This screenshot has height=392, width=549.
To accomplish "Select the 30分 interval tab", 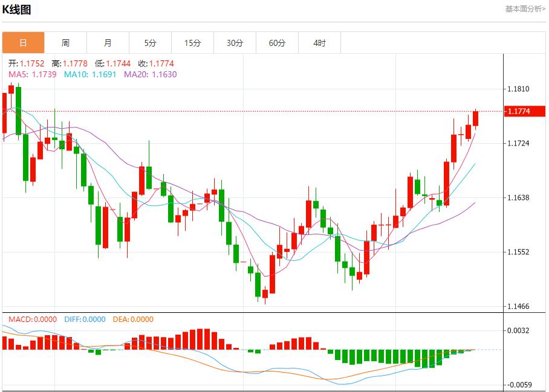I will [x=235, y=43].
